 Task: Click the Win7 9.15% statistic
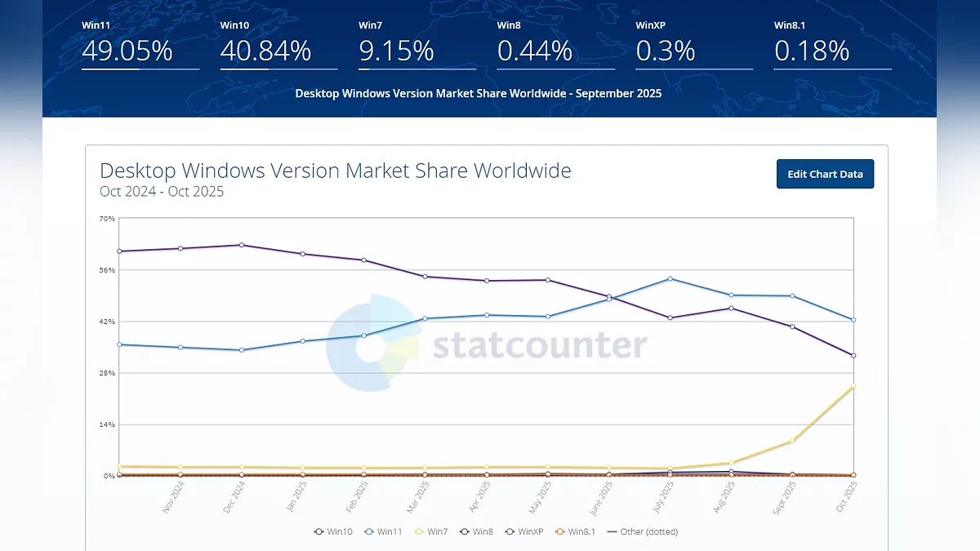coord(396,51)
